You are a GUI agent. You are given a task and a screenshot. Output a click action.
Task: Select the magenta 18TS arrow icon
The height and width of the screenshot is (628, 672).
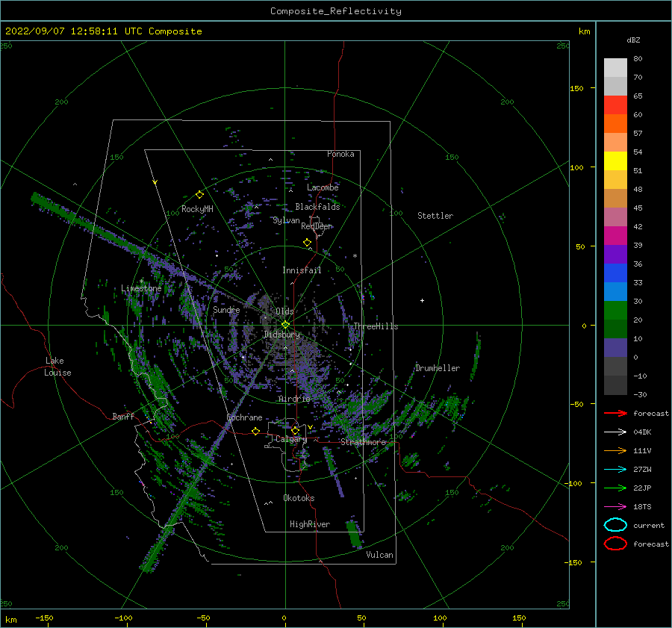(x=615, y=507)
